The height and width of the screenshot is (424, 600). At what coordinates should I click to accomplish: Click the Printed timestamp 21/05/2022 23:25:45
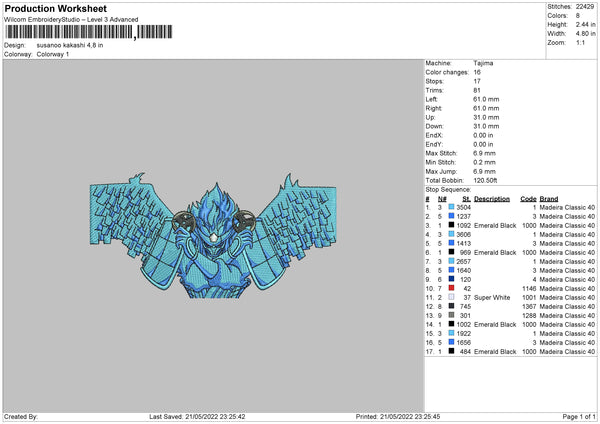[x=410, y=416]
